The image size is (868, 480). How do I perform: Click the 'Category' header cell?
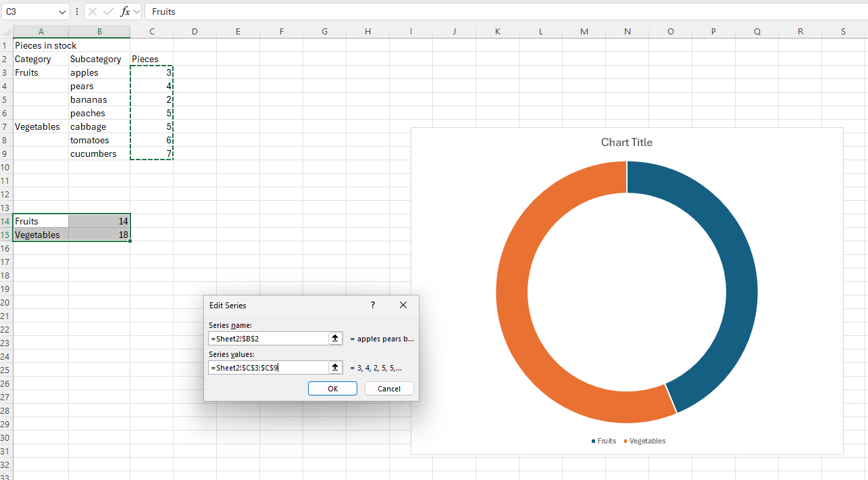[x=41, y=59]
